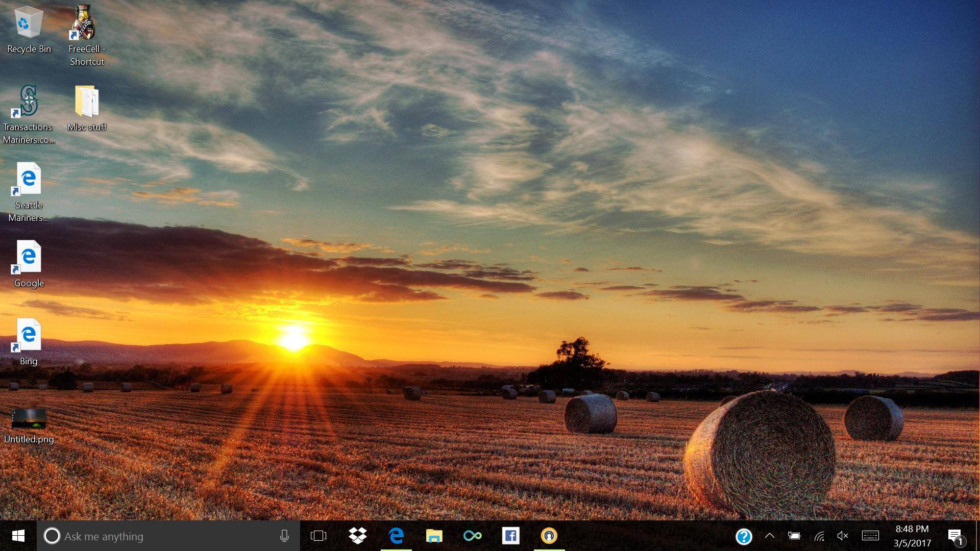Screen dimensions: 980x551
Task: Select the Untitled.png thumbnail
Action: (x=29, y=419)
